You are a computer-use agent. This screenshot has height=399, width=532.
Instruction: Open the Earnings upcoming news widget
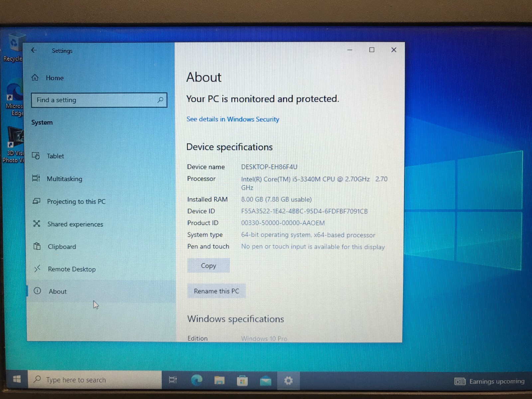pos(489,381)
